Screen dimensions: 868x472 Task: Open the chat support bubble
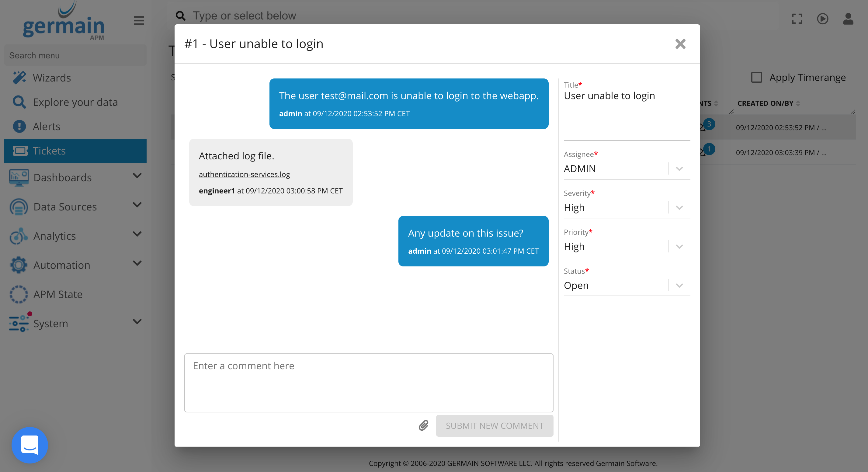click(x=30, y=445)
